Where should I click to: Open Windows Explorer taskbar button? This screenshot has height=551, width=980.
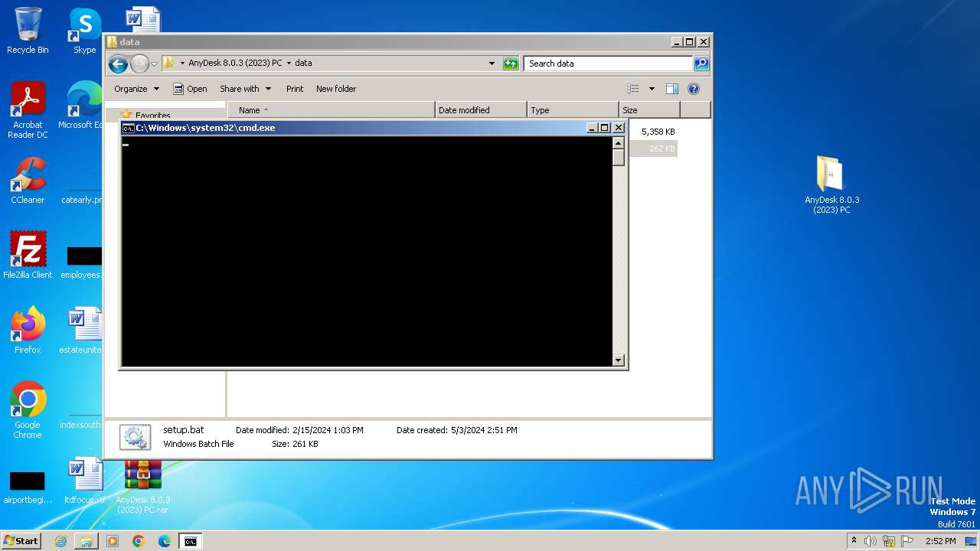point(87,541)
